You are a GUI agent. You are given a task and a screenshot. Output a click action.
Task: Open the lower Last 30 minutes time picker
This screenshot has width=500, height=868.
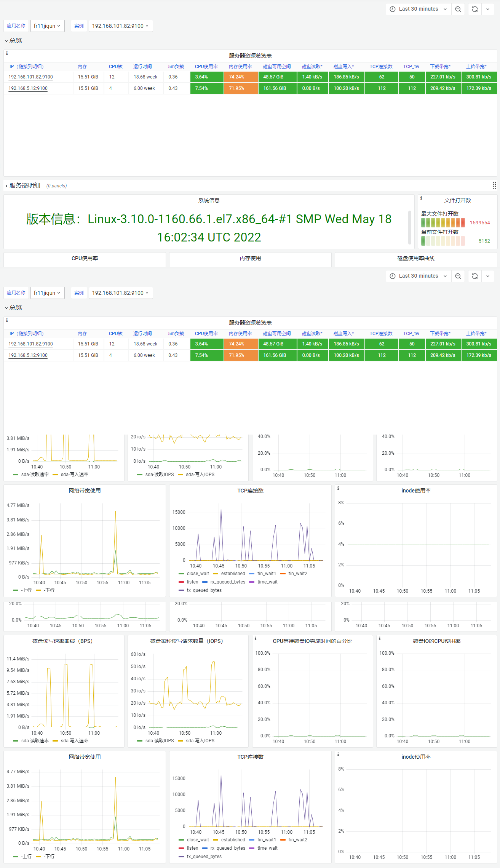(x=419, y=276)
